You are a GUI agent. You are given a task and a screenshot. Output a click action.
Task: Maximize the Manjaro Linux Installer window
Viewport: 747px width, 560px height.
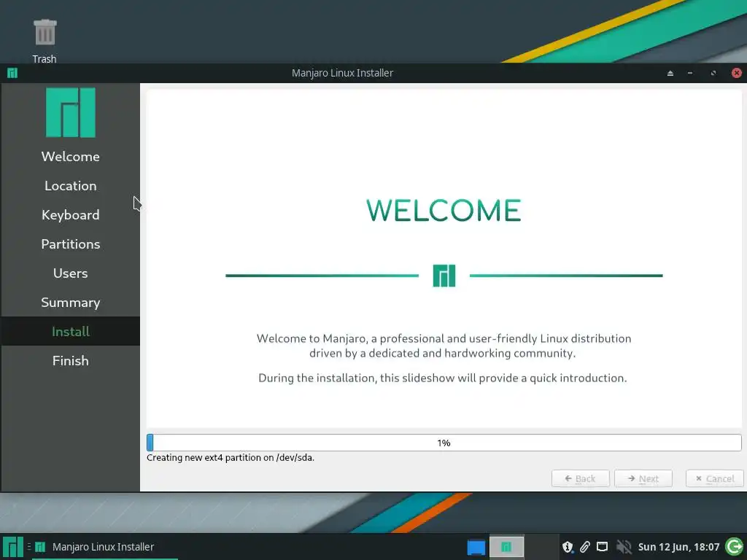(x=713, y=74)
